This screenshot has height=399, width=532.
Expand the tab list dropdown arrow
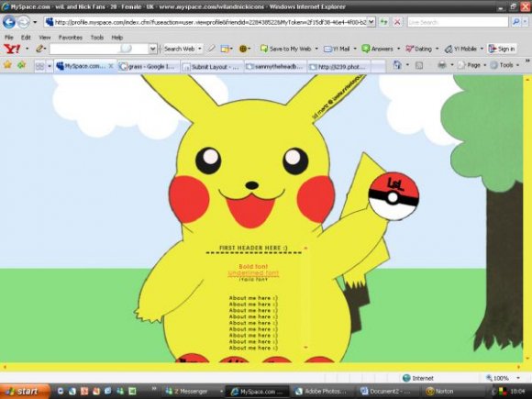pos(50,66)
